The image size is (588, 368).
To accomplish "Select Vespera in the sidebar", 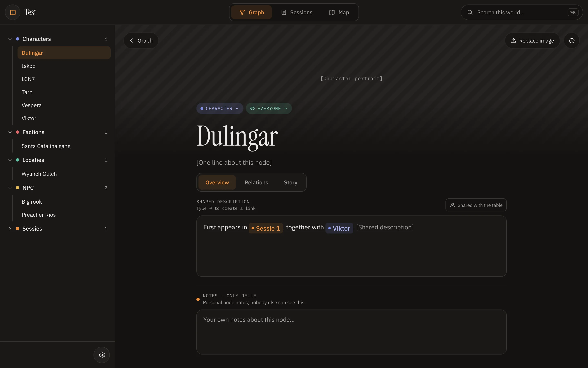I will click(x=64, y=105).
